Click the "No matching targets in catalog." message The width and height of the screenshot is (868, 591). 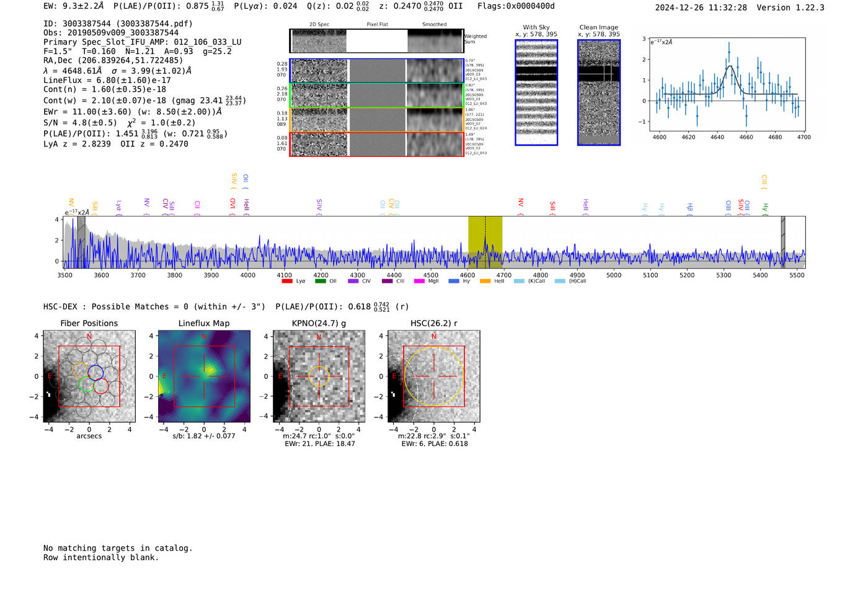pyautogui.click(x=118, y=548)
